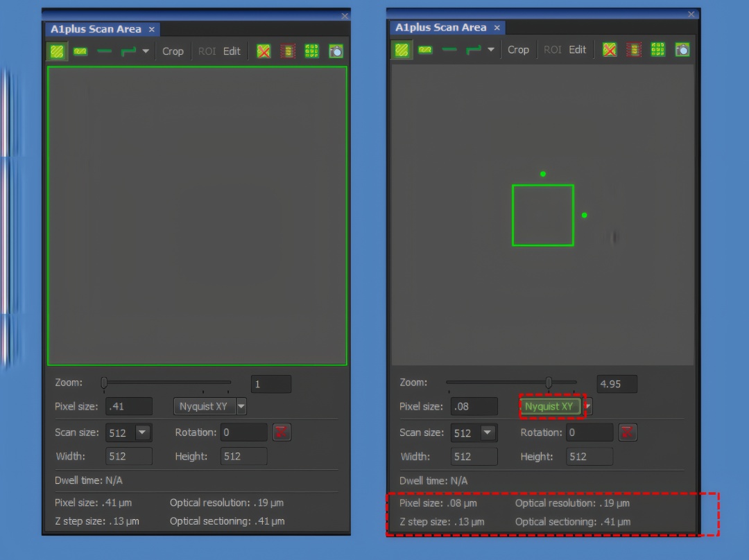Select band scan icon in left panel
749x560 pixels.
pyautogui.click(x=80, y=51)
